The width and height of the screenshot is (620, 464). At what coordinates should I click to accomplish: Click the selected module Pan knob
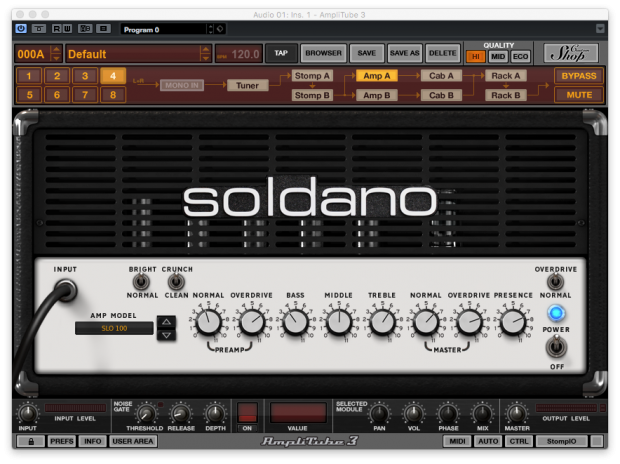pyautogui.click(x=379, y=414)
